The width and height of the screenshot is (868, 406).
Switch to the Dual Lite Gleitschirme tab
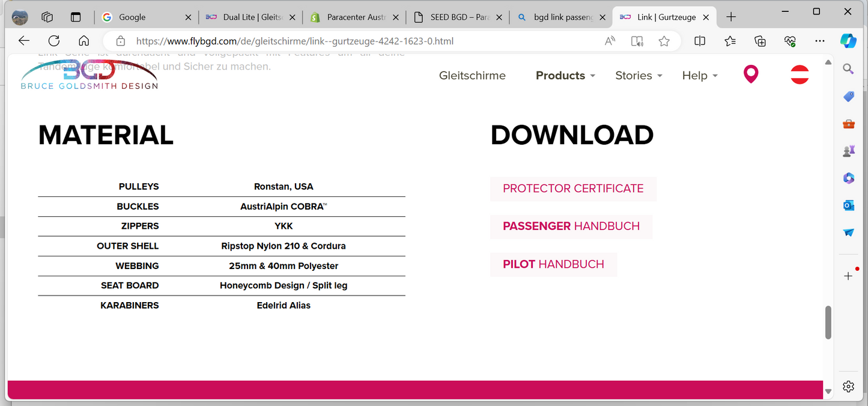pyautogui.click(x=252, y=17)
